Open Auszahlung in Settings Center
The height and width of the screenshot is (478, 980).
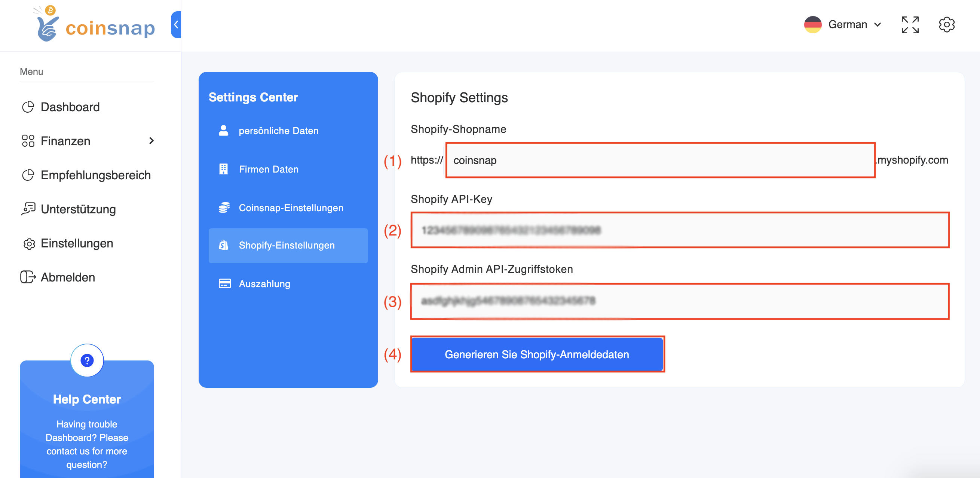pos(264,283)
